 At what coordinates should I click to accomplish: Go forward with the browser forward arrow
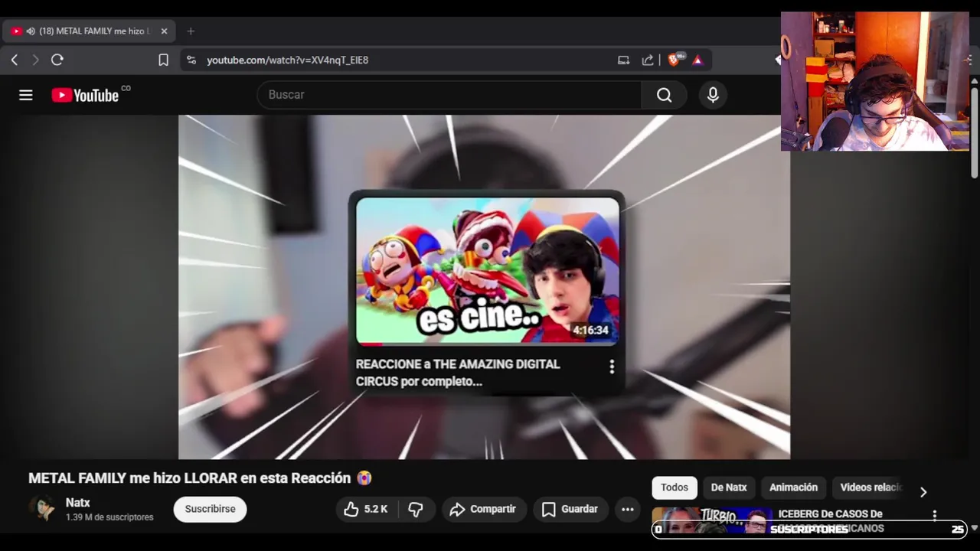[x=35, y=60]
